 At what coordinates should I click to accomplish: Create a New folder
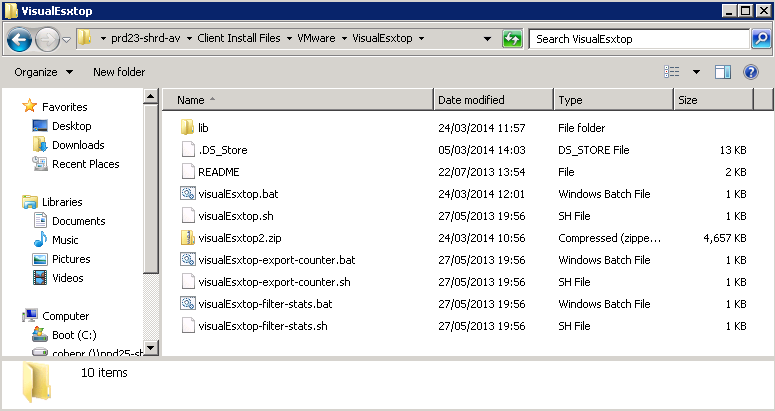119,72
